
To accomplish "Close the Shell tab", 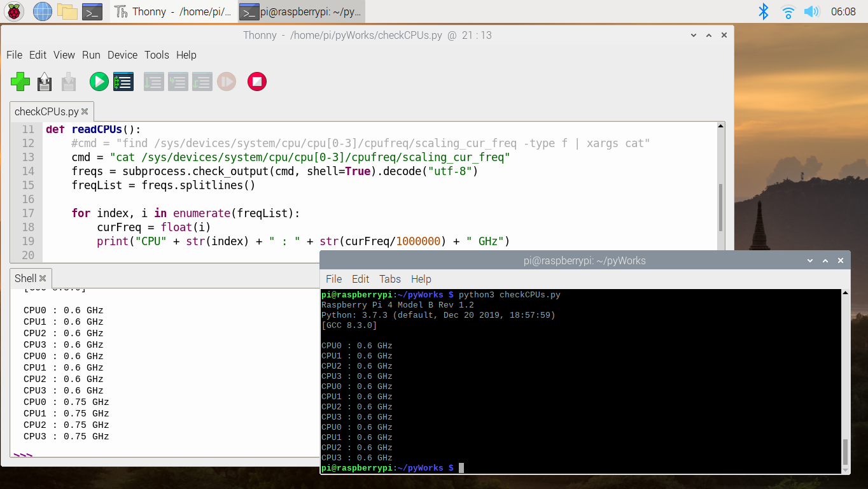I will pos(42,278).
